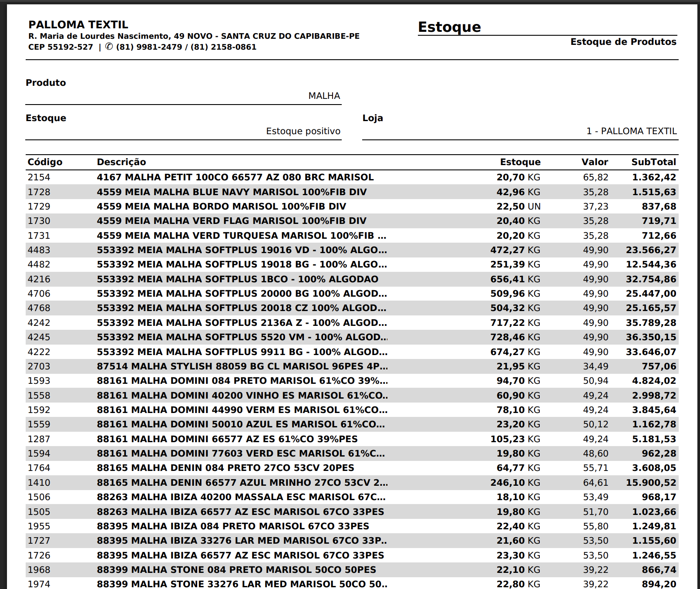
Task: Click the SubTotal column header
Action: coord(653,162)
